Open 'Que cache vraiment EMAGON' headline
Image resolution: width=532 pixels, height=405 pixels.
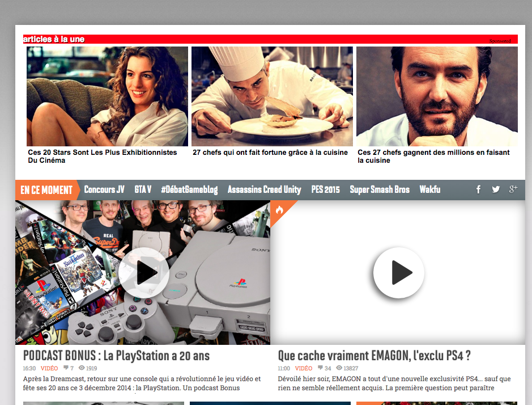point(374,356)
